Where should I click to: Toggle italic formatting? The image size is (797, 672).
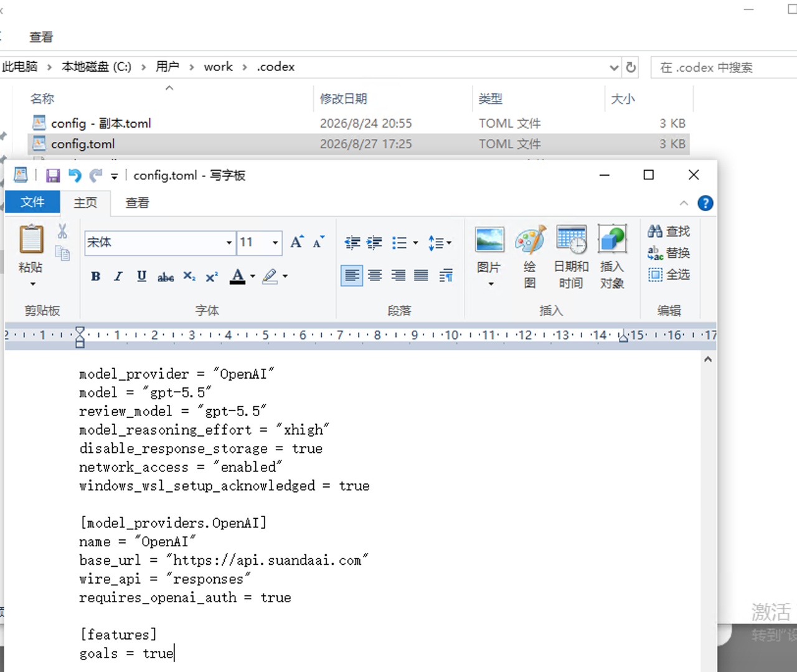tap(118, 277)
